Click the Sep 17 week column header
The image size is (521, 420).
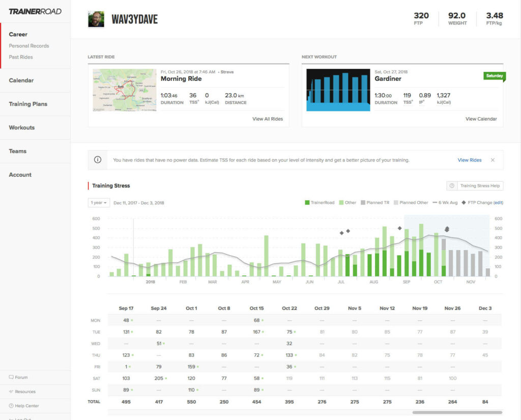click(126, 309)
